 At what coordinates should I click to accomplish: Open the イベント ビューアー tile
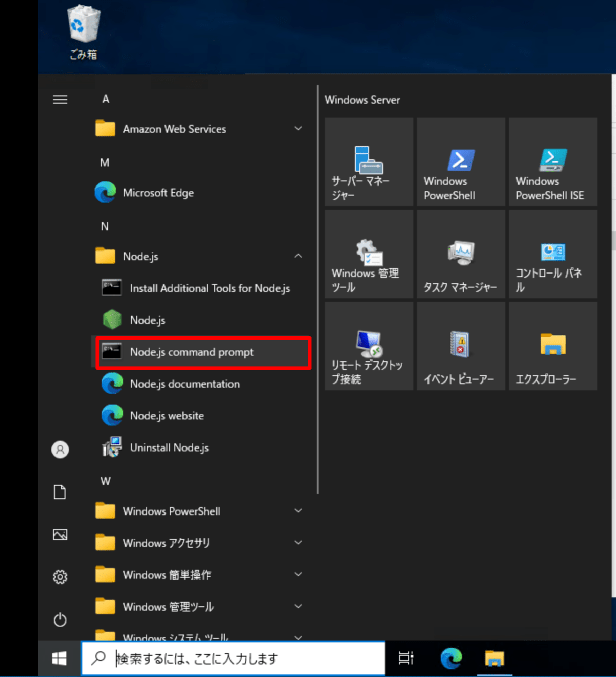(x=461, y=346)
